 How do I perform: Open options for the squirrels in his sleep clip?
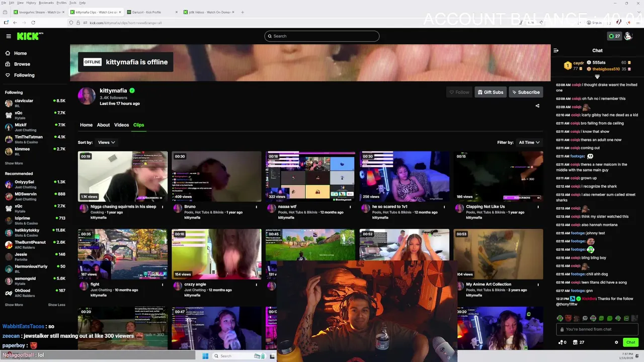tap(162, 207)
